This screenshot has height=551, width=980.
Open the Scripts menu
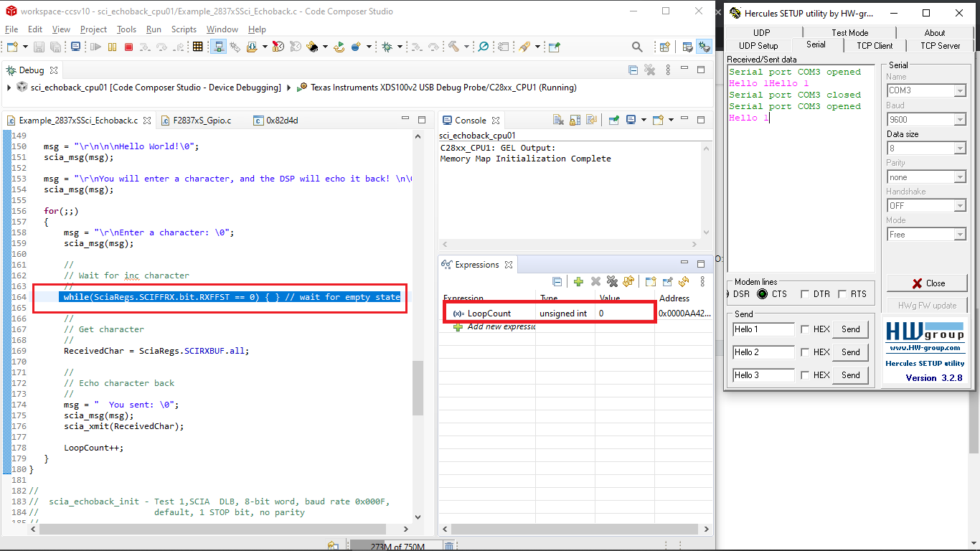(x=184, y=29)
